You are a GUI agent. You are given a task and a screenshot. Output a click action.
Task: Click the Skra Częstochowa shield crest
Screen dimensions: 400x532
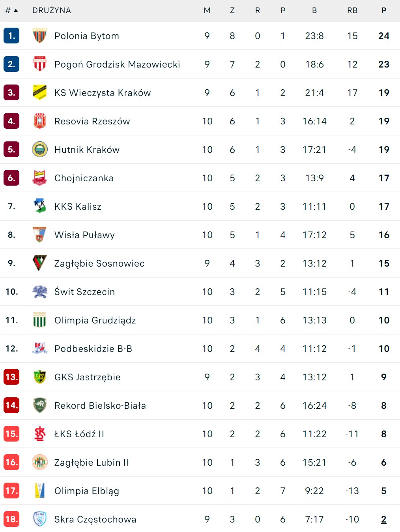[39, 519]
